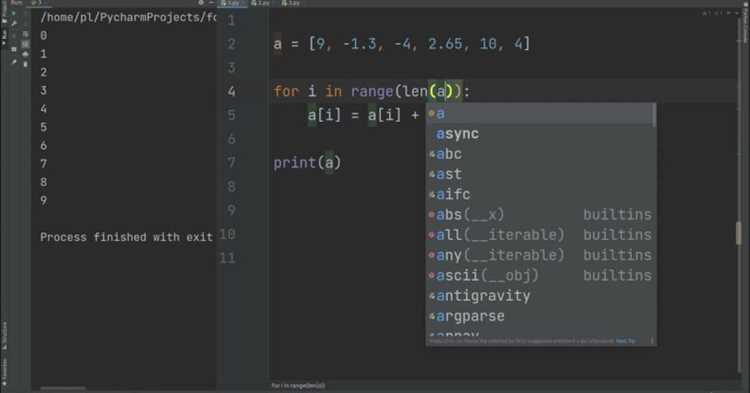Place the cursor on the print(a) statement
This screenshot has width=750, height=393.
pos(307,163)
